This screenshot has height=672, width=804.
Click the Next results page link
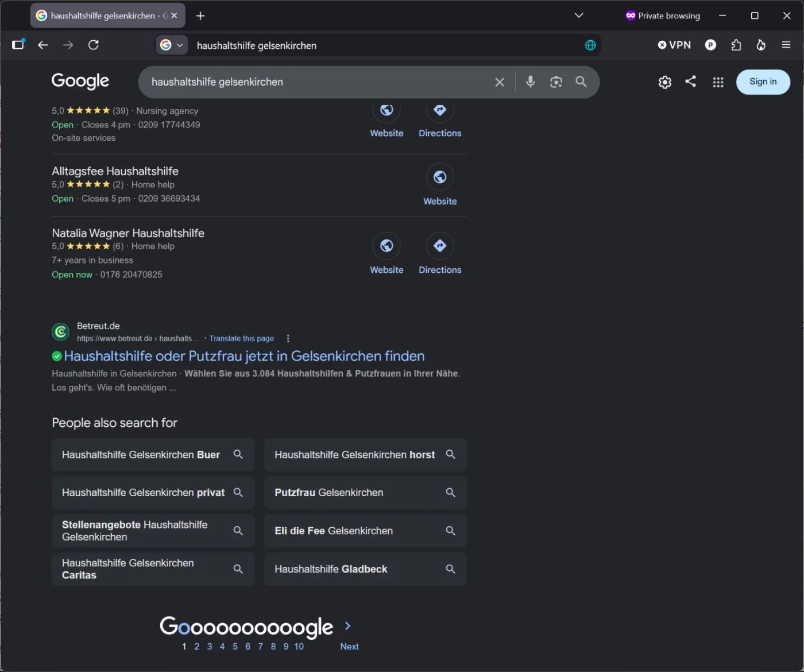tap(349, 647)
